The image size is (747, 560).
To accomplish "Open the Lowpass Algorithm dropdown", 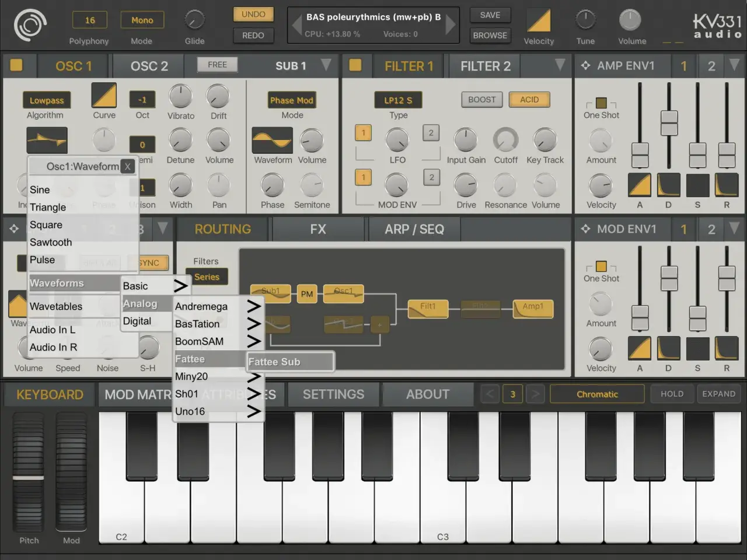I will click(47, 100).
